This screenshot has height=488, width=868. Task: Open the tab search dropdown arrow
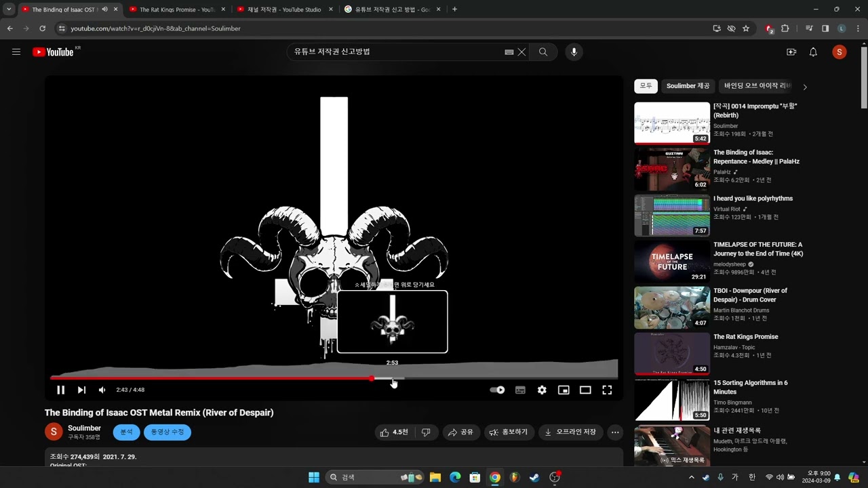click(9, 9)
